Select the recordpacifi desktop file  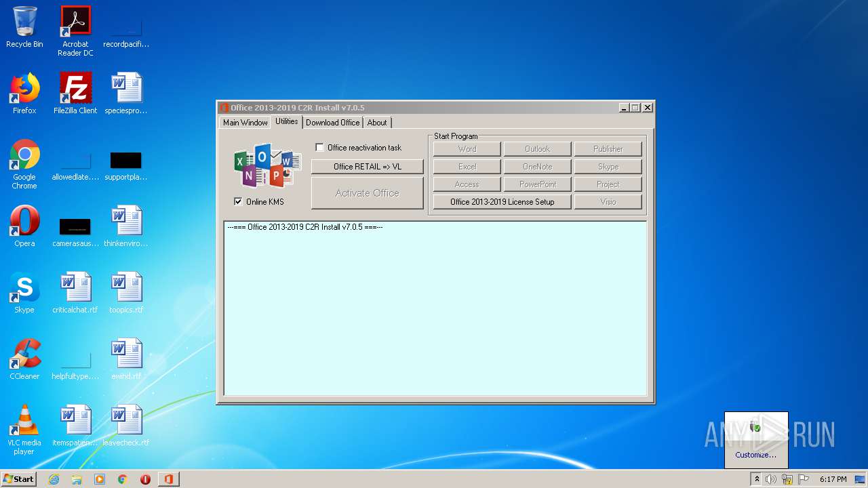[x=126, y=33]
